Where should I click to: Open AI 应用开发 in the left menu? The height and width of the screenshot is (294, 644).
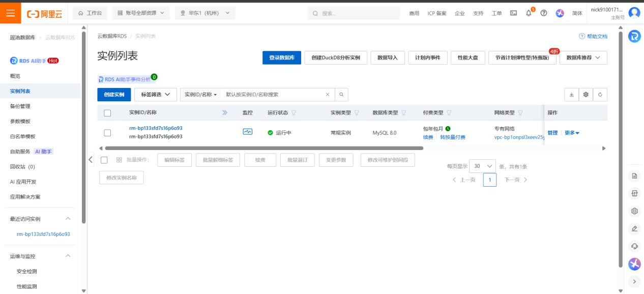(x=23, y=182)
